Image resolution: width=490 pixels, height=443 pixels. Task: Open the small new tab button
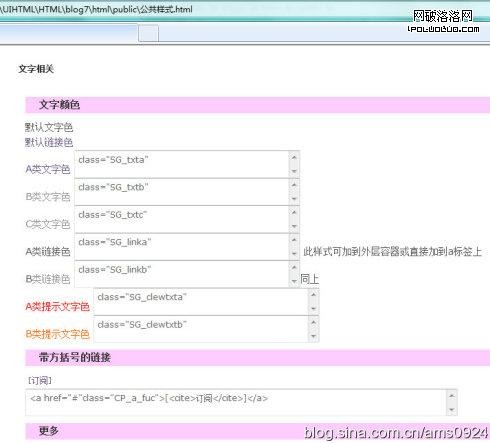click(148, 33)
